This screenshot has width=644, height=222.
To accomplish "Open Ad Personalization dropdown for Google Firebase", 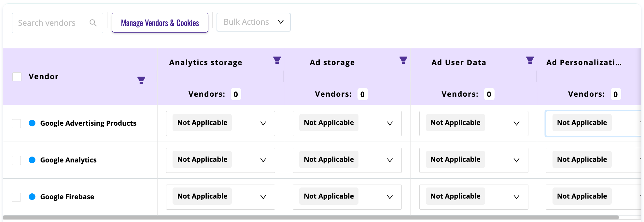I will (x=593, y=197).
